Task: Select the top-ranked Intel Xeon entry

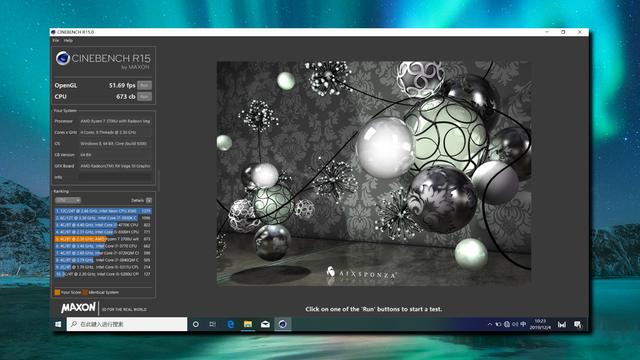Action: [x=103, y=211]
